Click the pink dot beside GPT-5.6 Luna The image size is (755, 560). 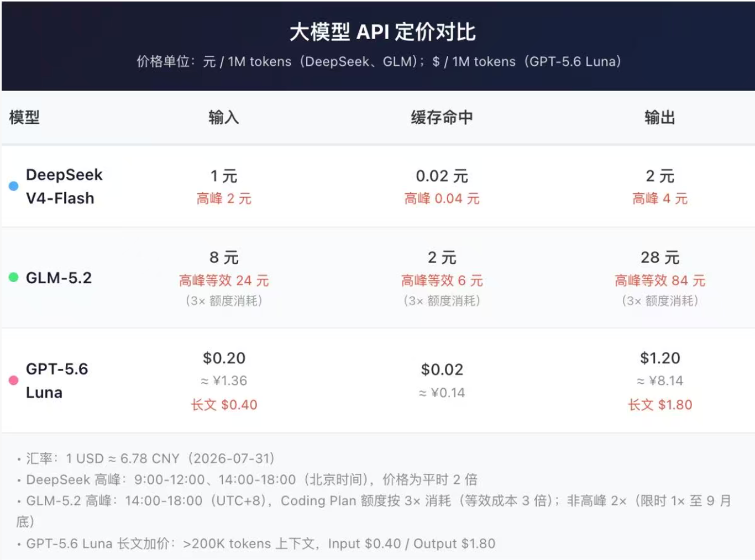[x=14, y=381]
